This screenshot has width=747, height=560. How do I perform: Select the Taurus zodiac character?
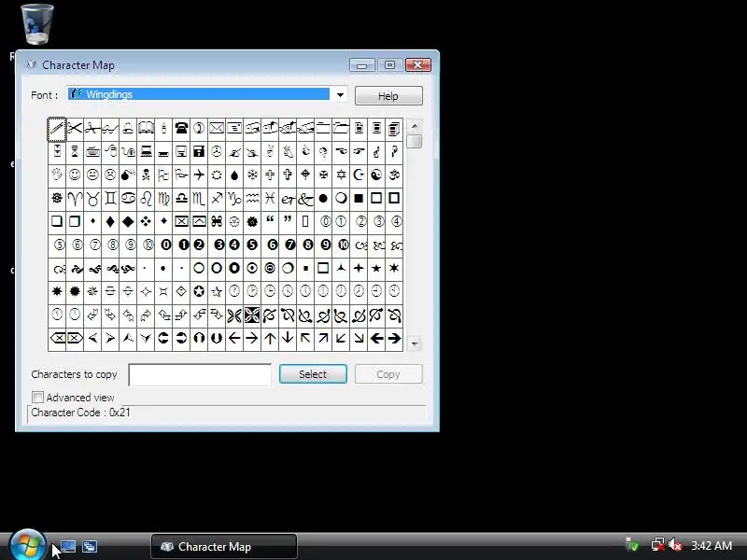coord(92,199)
